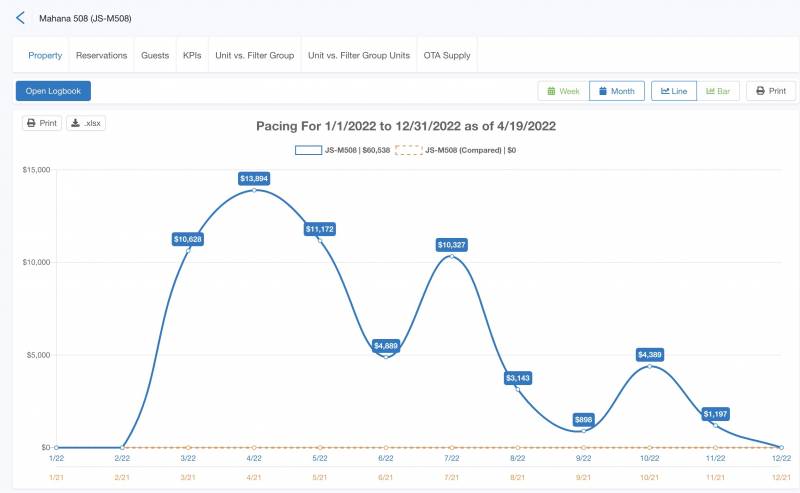Open the Reservations tab
Screen dimensions: 800x493
pos(102,55)
